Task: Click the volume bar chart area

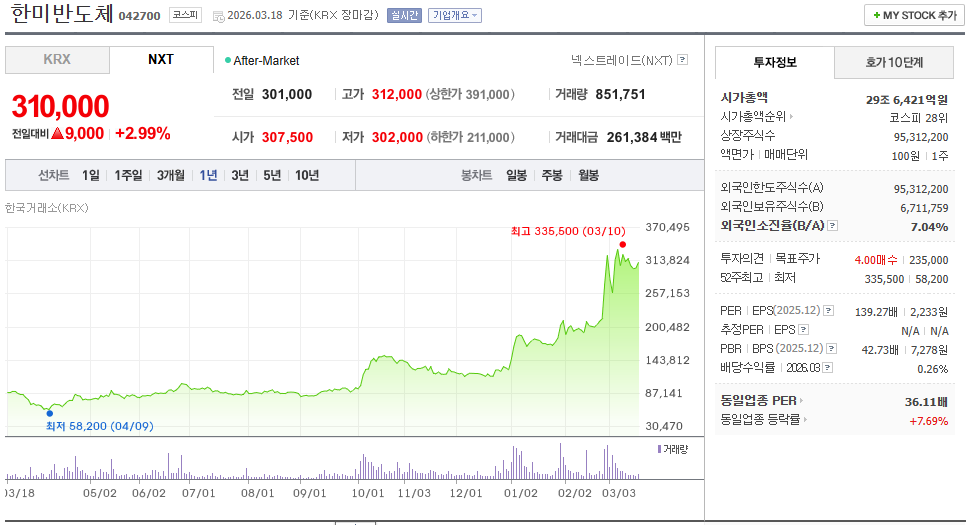Action: [x=322, y=461]
